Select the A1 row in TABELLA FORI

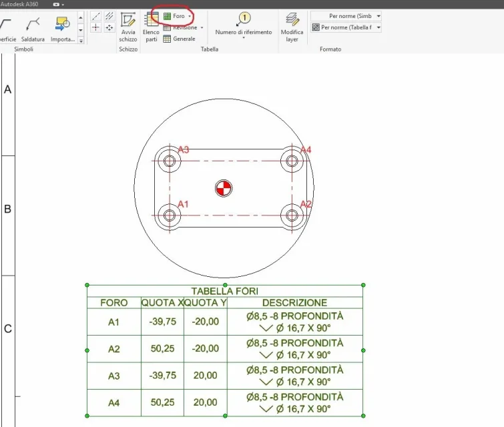(225, 322)
